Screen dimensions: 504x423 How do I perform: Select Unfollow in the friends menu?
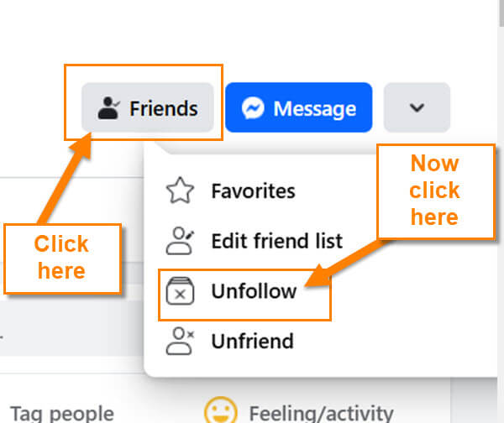click(254, 291)
